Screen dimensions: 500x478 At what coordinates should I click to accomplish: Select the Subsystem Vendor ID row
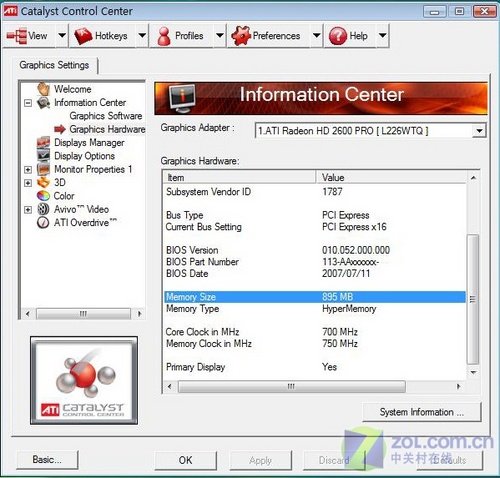pos(315,192)
